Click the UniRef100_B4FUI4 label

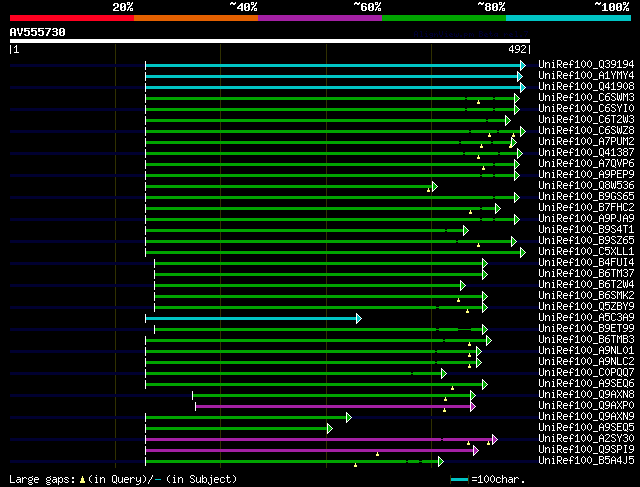coord(586,262)
